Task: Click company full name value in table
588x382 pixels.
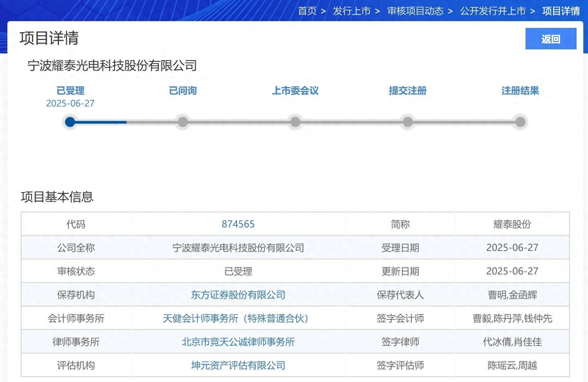Action: [x=238, y=248]
